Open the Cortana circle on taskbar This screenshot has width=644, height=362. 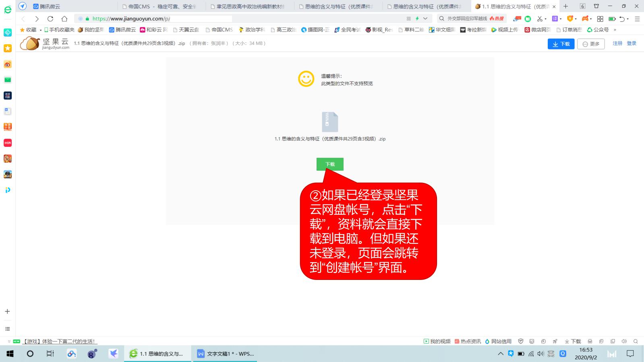click(30, 354)
